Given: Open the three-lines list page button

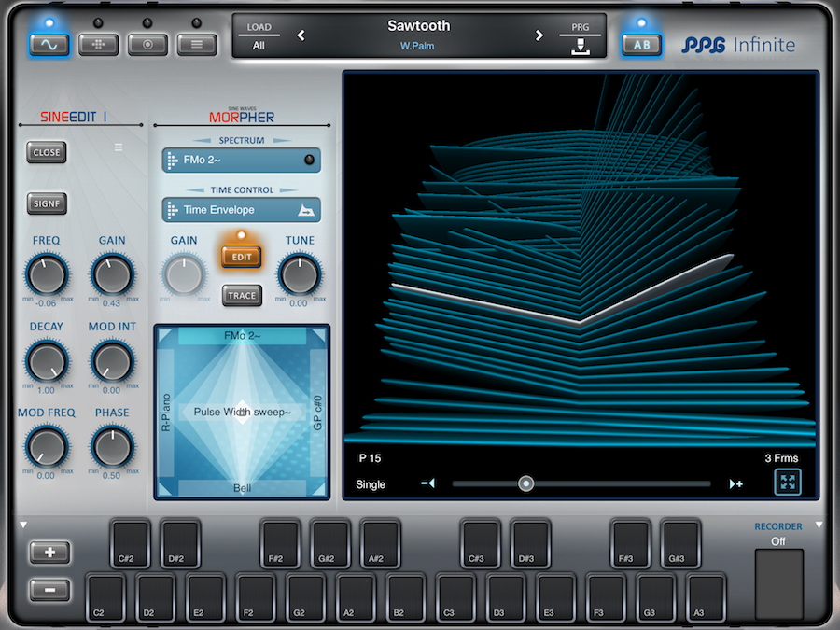Looking at the screenshot, I should click(197, 45).
